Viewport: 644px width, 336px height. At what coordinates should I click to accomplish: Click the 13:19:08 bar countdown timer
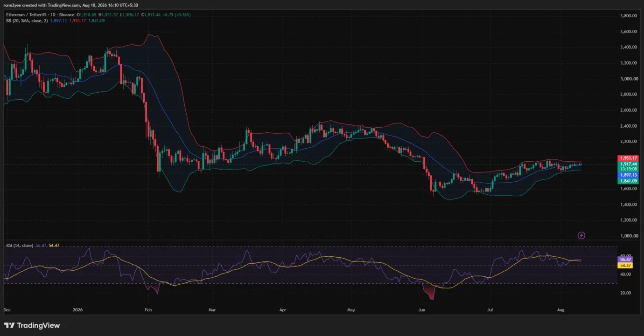(x=628, y=169)
